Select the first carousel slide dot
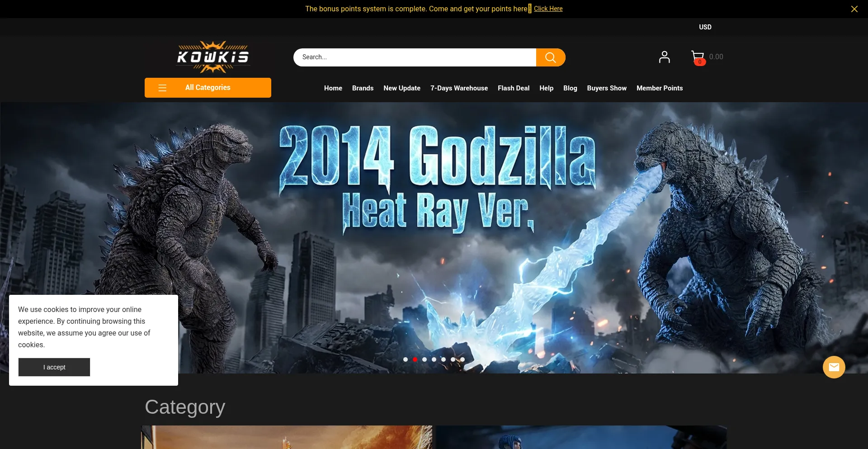This screenshot has height=449, width=868. tap(406, 359)
